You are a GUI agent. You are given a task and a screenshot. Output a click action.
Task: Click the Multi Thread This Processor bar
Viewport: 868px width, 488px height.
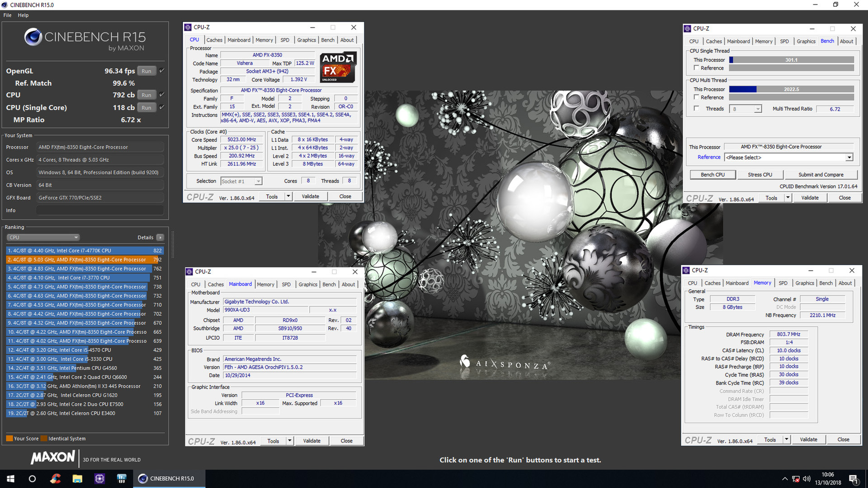[792, 89]
